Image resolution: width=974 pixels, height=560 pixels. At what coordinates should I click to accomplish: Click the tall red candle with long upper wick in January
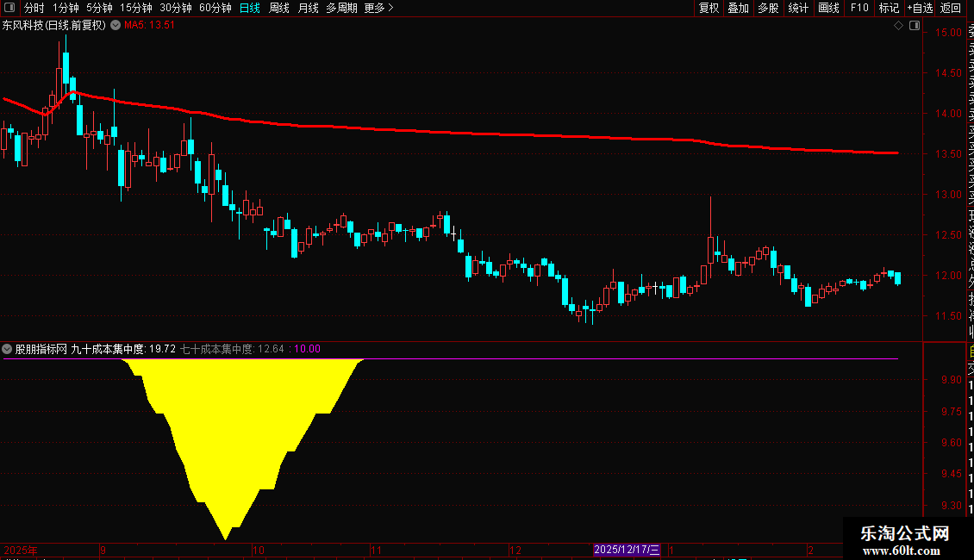(710, 239)
